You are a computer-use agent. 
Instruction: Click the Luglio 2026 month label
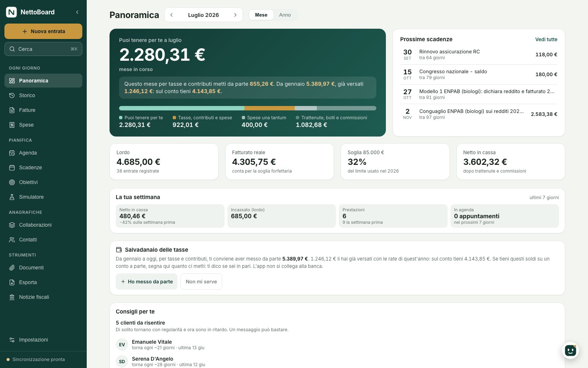(204, 15)
